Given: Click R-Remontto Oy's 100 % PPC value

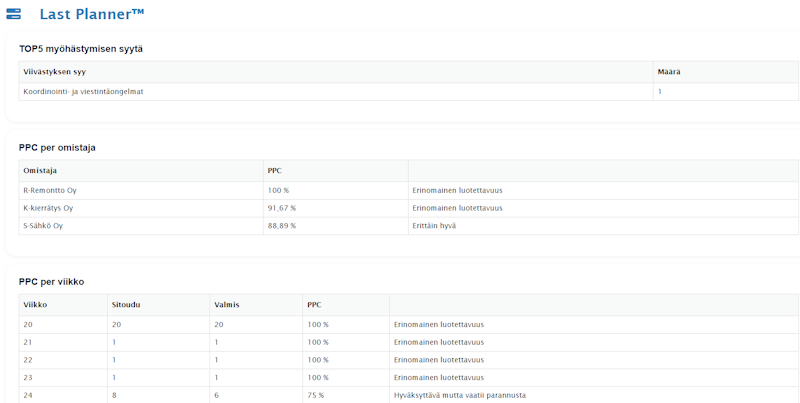Looking at the screenshot, I should [x=279, y=190].
